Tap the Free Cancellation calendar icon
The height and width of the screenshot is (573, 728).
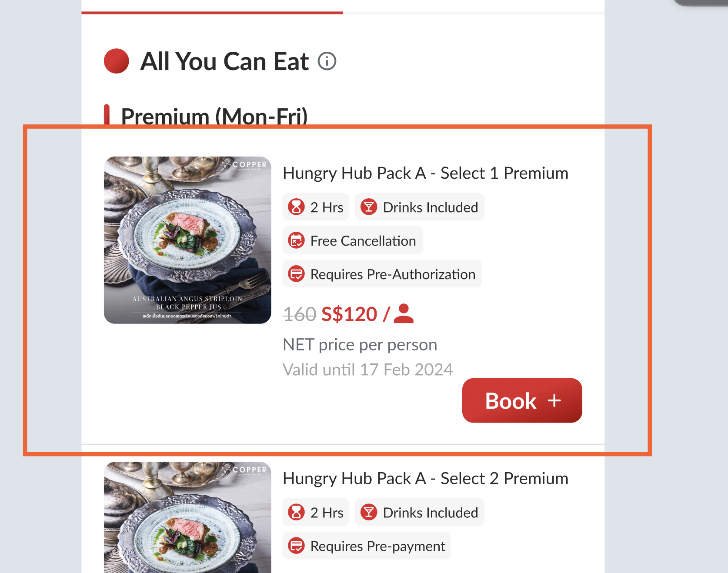pyautogui.click(x=297, y=240)
